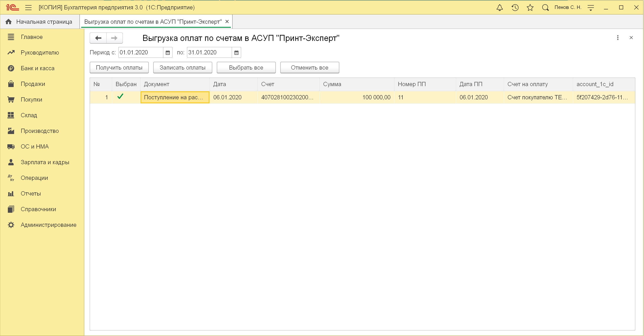Viewport: 644px width, 336px height.
Task: Click Отменить все button
Action: click(x=310, y=68)
